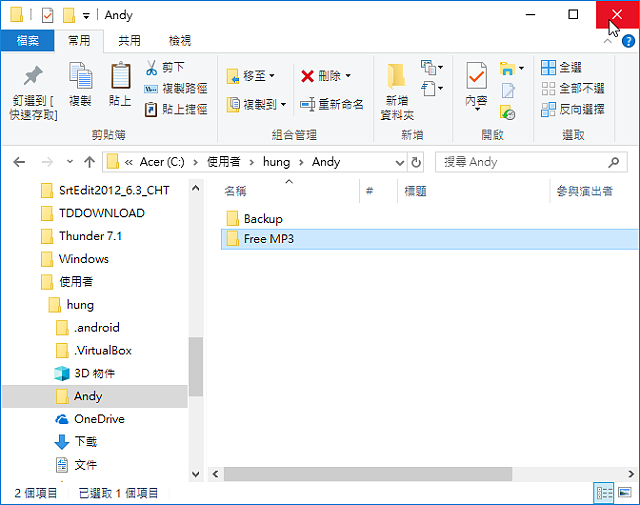This screenshot has width=640, height=505.
Task: Expand the address bar history dropdown
Action: [400, 162]
